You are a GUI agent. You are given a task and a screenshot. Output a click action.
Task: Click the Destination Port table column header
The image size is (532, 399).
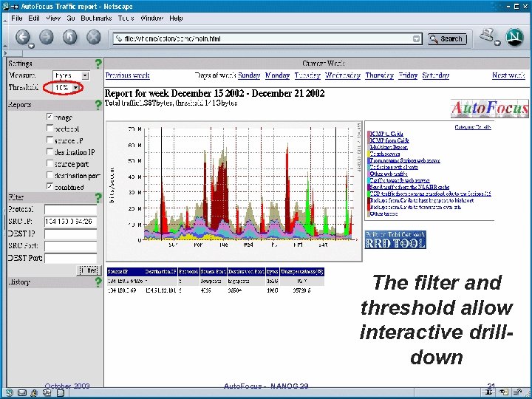point(246,271)
